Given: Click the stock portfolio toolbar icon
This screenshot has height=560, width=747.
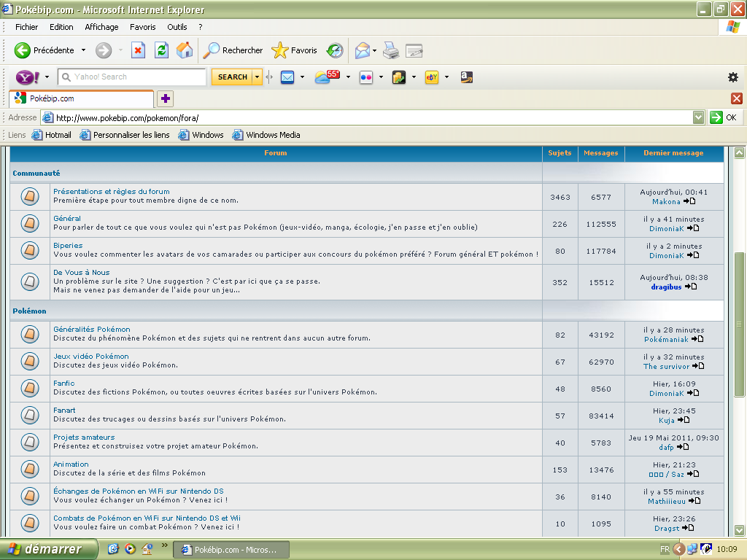Looking at the screenshot, I should pos(399,77).
